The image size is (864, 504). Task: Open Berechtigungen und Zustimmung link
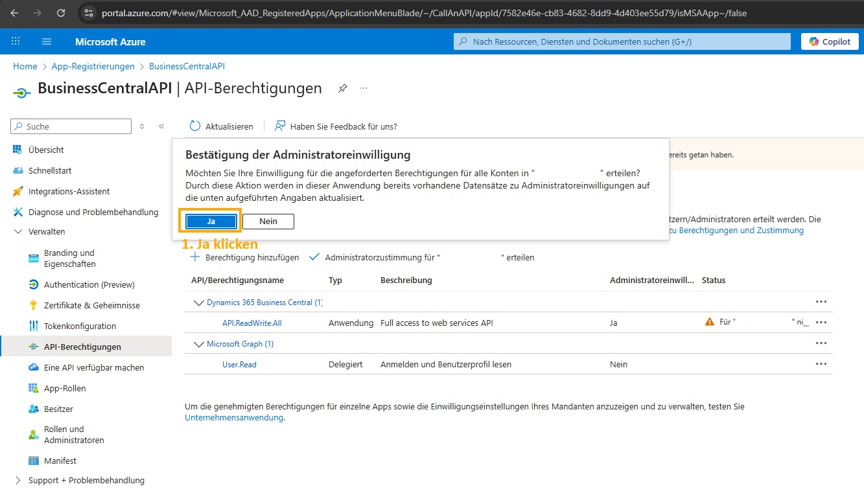tap(736, 230)
